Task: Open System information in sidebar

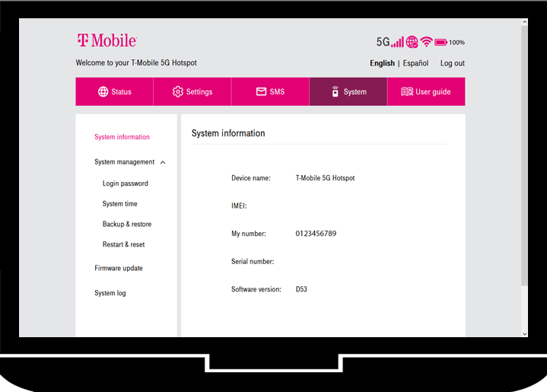Action: click(x=122, y=137)
